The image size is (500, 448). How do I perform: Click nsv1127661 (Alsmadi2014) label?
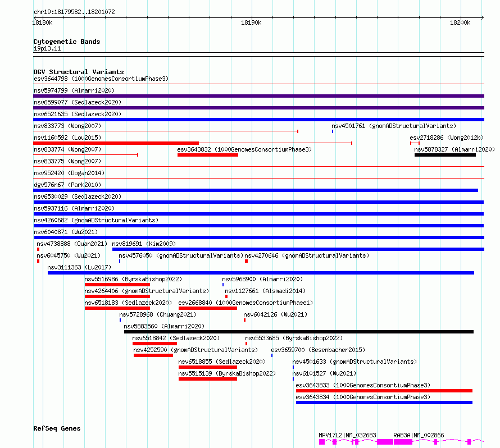(265, 291)
